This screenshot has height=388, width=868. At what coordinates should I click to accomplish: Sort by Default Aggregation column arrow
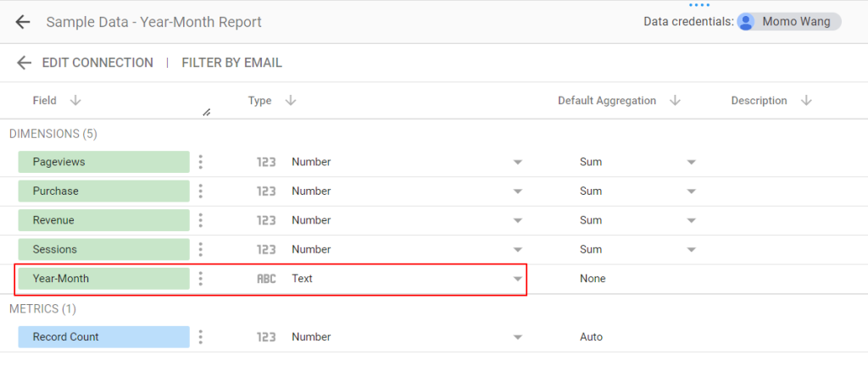pos(675,101)
